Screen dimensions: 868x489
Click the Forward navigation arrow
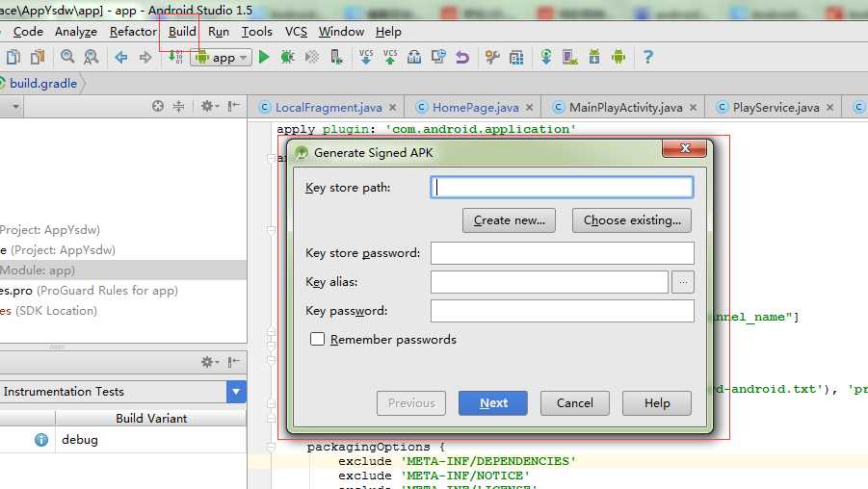[x=145, y=57]
